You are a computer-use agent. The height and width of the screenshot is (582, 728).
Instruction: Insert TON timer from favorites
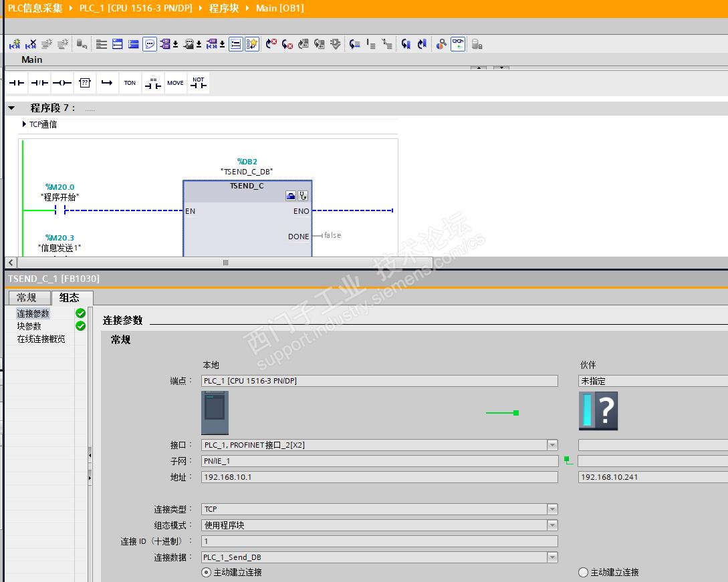tap(130, 83)
